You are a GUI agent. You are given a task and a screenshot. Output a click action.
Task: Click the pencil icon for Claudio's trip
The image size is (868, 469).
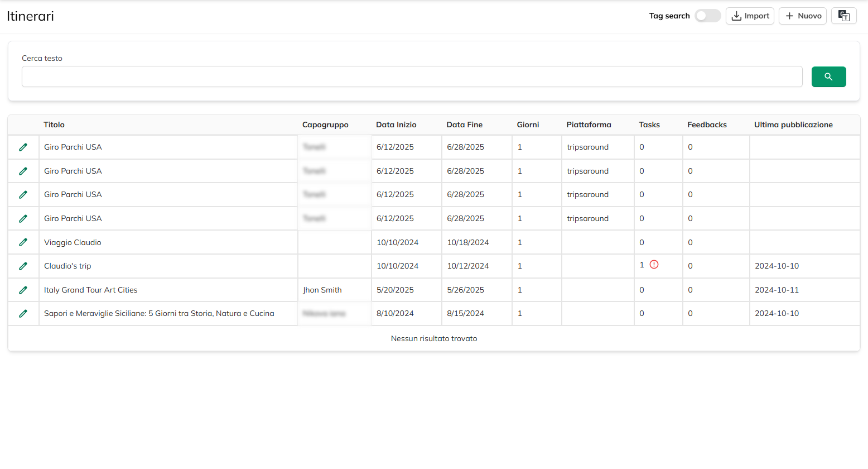tap(23, 266)
